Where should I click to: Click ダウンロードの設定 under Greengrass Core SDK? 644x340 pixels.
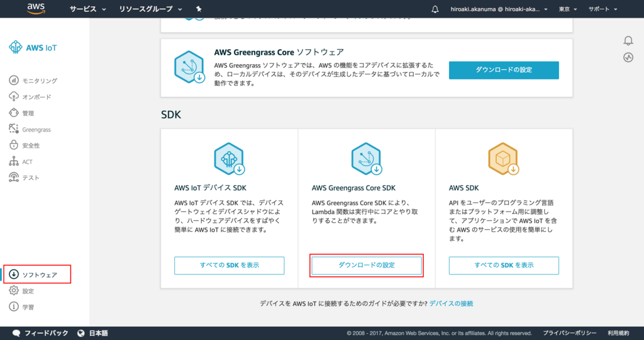click(x=367, y=265)
